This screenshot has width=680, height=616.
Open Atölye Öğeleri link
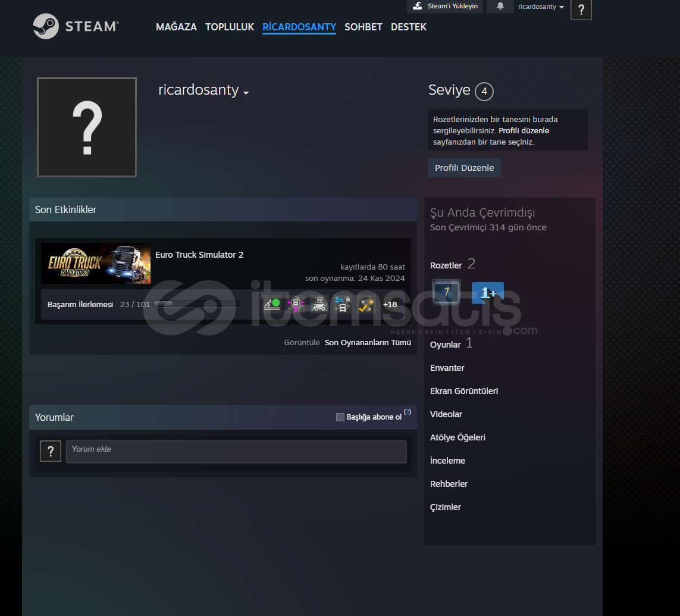coord(457,437)
